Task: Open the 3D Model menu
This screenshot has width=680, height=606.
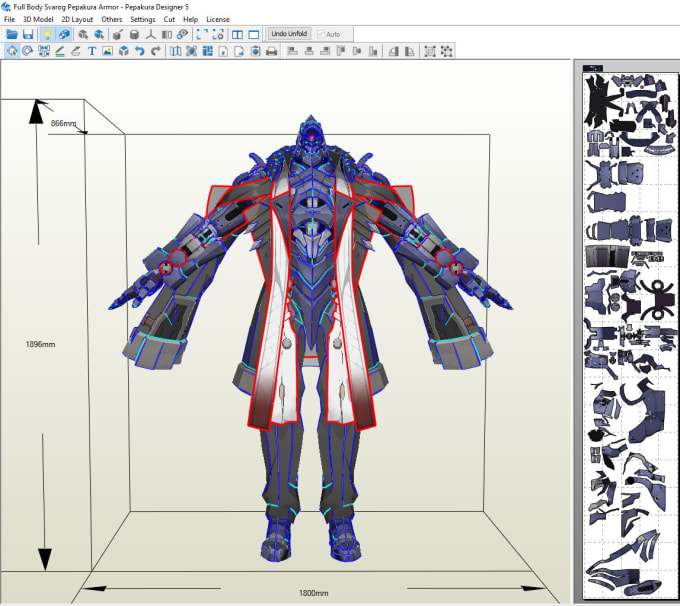Action: tap(38, 20)
